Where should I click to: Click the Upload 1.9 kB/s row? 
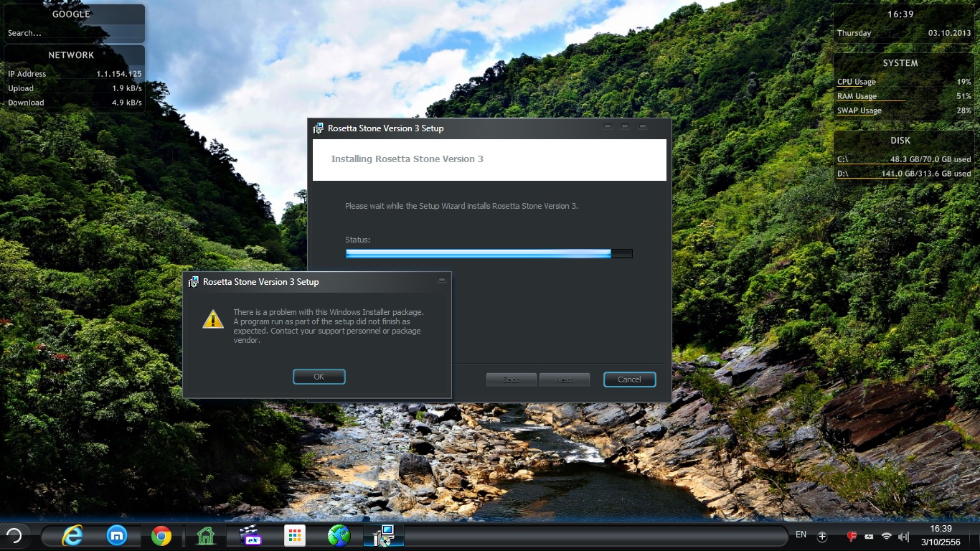pyautogui.click(x=75, y=88)
